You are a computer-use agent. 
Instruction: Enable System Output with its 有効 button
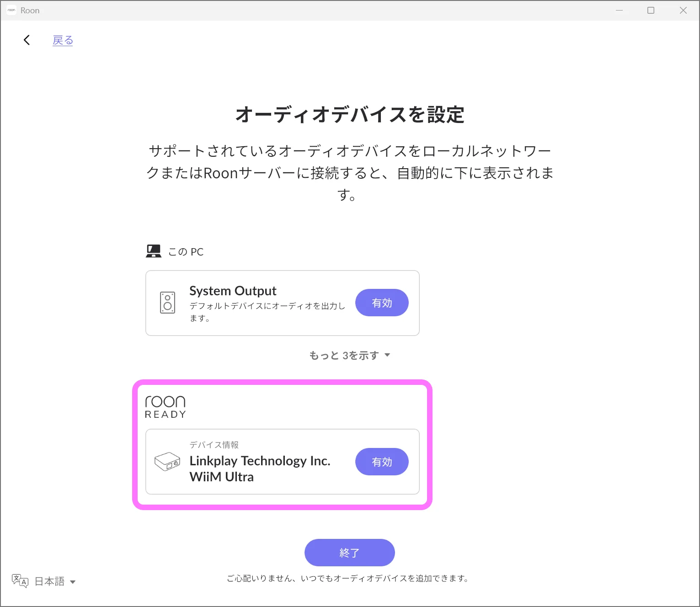tap(381, 303)
